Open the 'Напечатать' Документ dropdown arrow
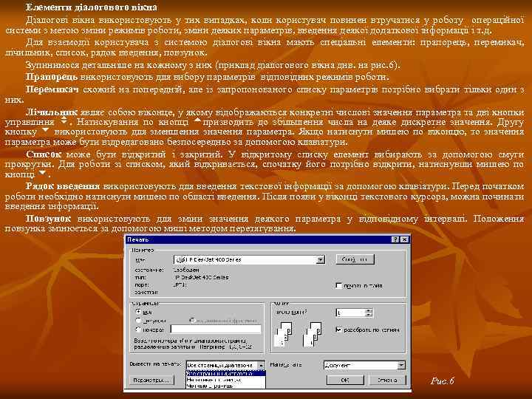The height and width of the screenshot is (399, 532). (401, 366)
